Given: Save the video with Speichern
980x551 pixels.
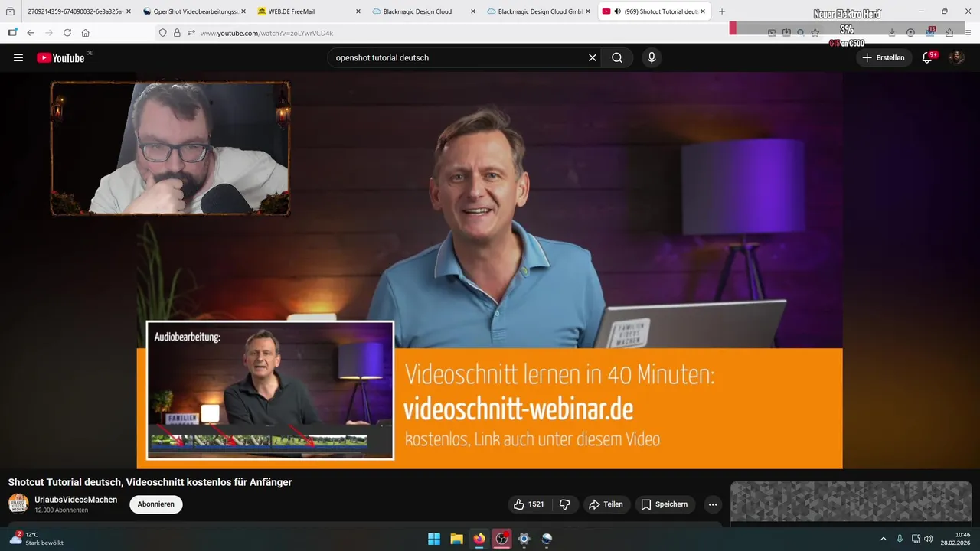Looking at the screenshot, I should (x=665, y=504).
